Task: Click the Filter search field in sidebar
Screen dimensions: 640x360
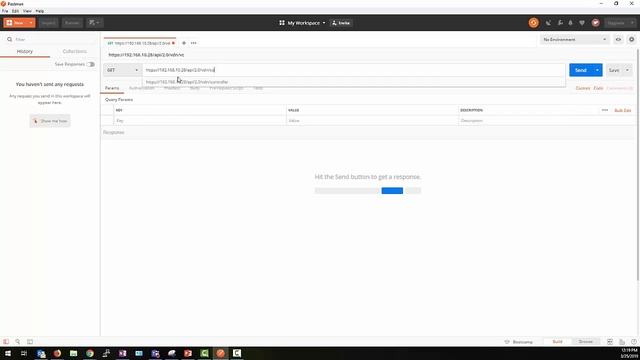Action: click(x=50, y=40)
